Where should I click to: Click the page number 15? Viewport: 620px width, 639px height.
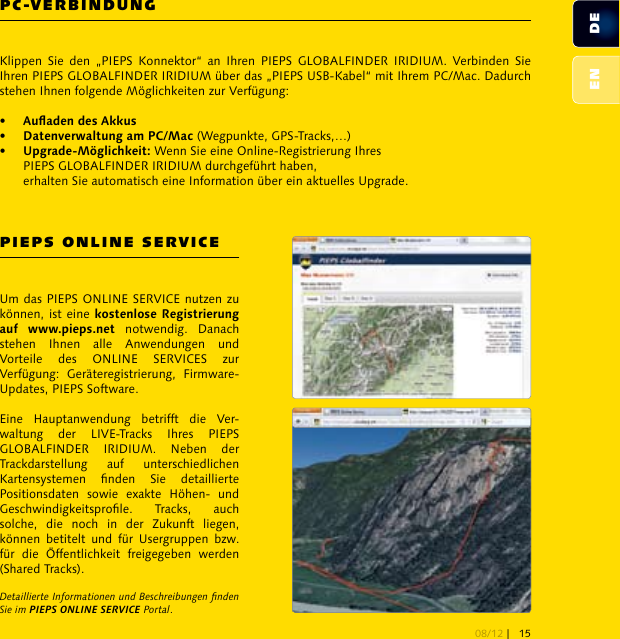525,633
